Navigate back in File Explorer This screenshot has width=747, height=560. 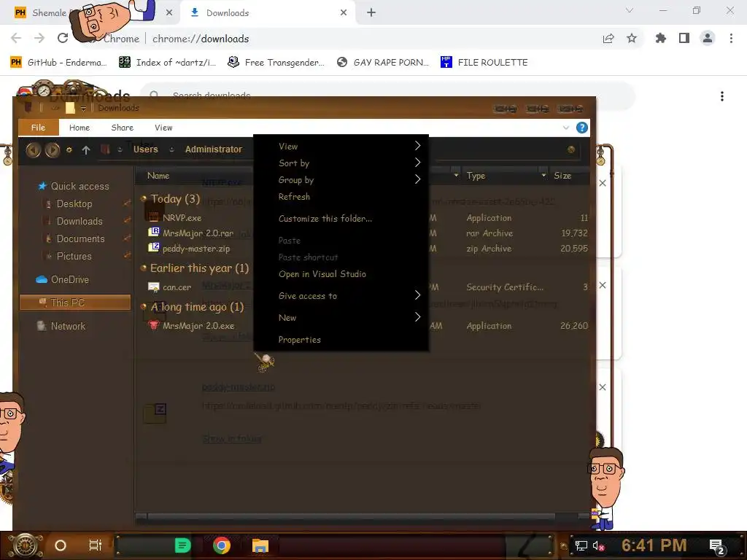pyautogui.click(x=33, y=150)
